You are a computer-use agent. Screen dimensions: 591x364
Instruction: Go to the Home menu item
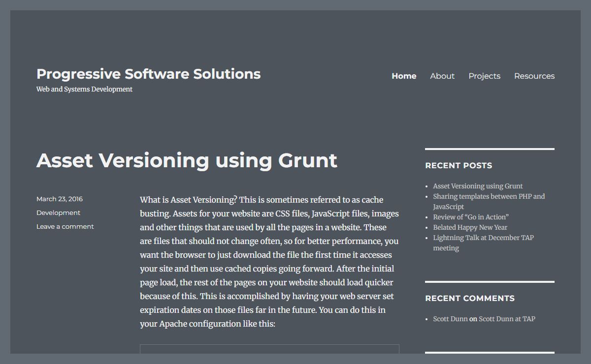pyautogui.click(x=404, y=76)
